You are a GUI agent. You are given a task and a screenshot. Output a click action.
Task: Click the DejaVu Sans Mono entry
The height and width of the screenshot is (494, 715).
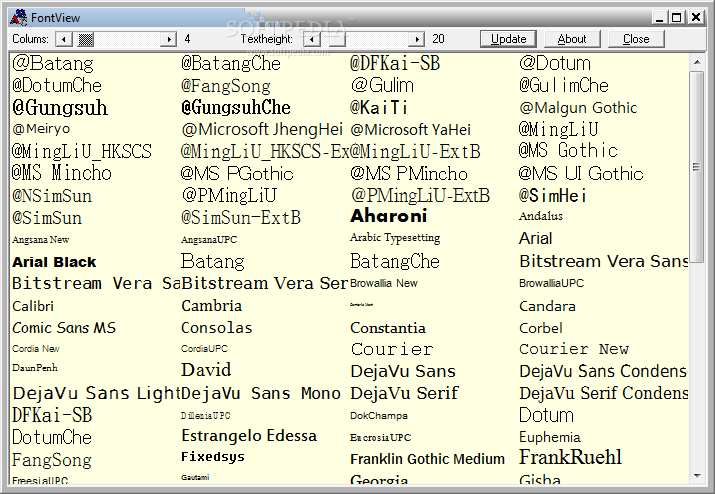[x=261, y=393]
